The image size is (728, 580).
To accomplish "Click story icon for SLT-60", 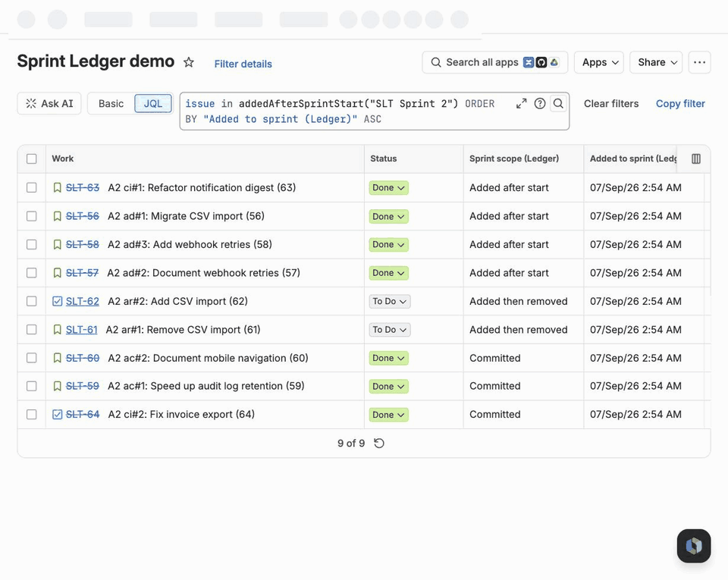I will click(x=57, y=358).
